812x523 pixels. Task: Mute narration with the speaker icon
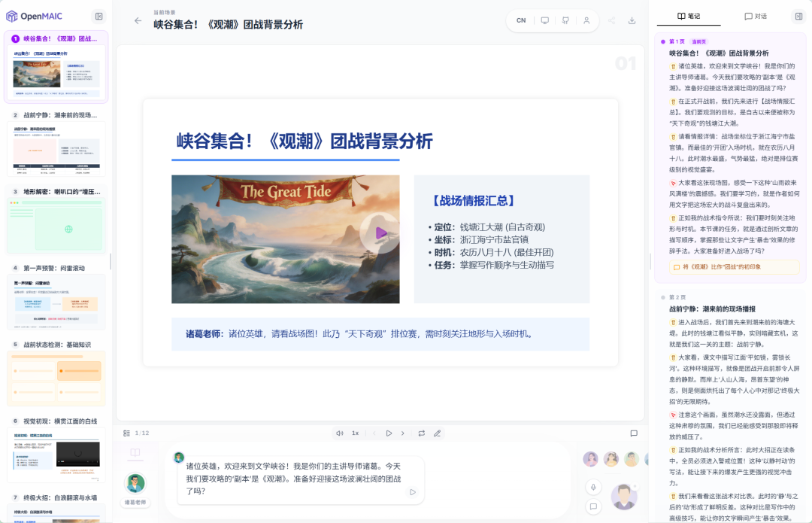[340, 433]
